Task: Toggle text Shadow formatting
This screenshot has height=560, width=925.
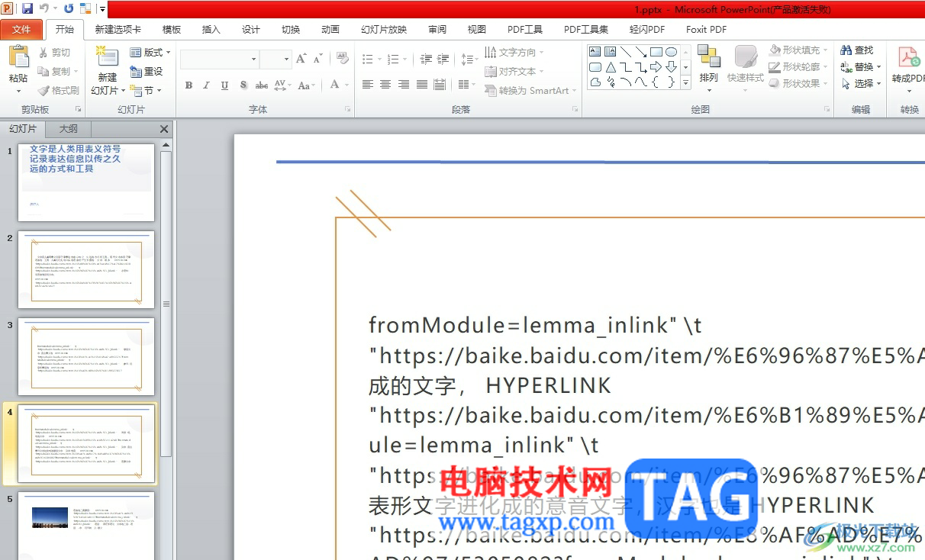Action: click(243, 85)
